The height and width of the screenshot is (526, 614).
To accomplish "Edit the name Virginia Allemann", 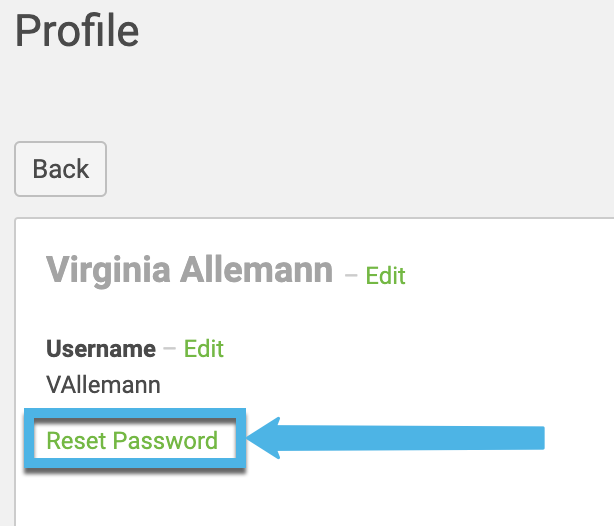I will (x=385, y=275).
